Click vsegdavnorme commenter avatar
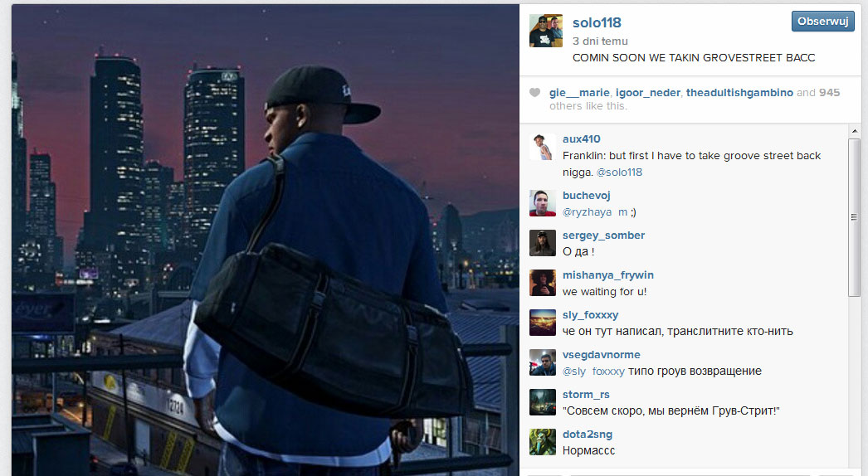The width and height of the screenshot is (868, 476). [543, 362]
